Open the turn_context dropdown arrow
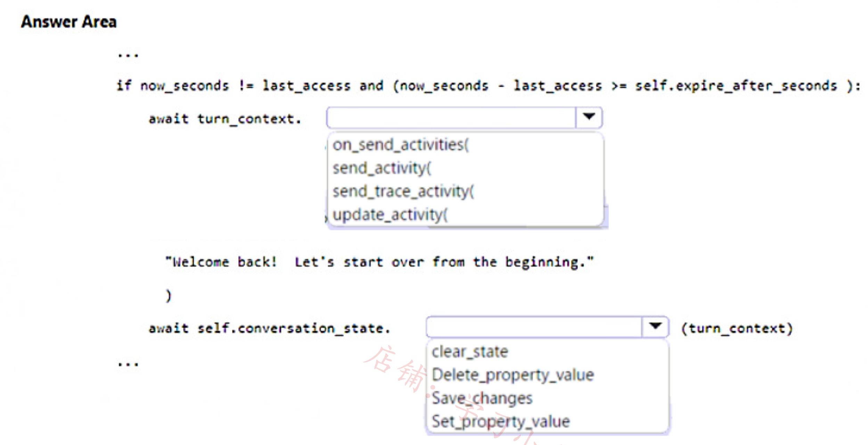The width and height of the screenshot is (868, 445). (x=589, y=117)
